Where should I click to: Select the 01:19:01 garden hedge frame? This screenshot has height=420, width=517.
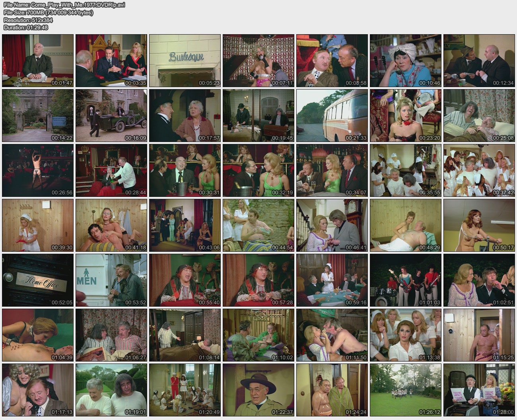(111, 390)
